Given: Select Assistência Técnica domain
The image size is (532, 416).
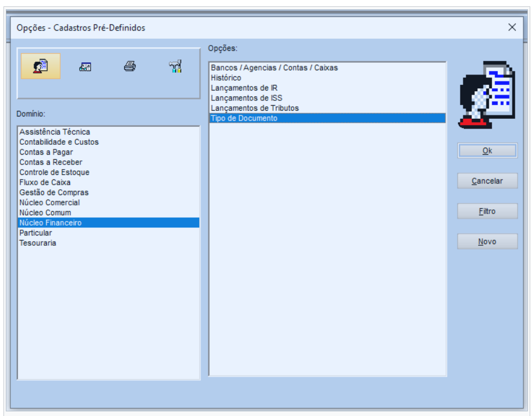Looking at the screenshot, I should pos(108,132).
